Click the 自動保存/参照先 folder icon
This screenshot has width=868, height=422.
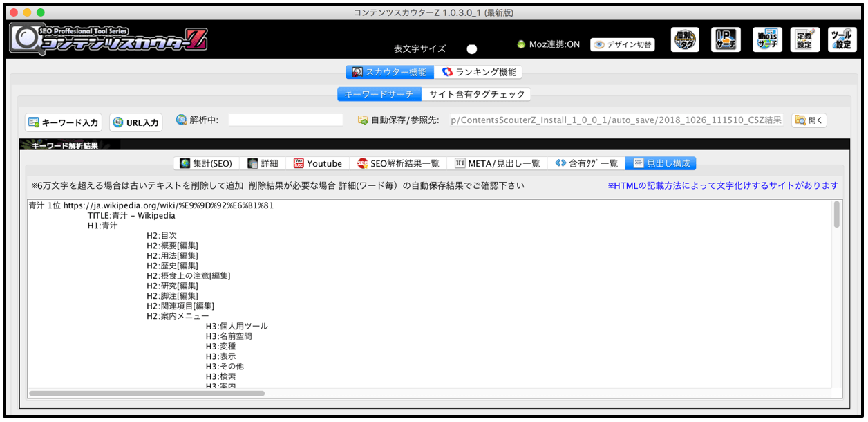(362, 120)
